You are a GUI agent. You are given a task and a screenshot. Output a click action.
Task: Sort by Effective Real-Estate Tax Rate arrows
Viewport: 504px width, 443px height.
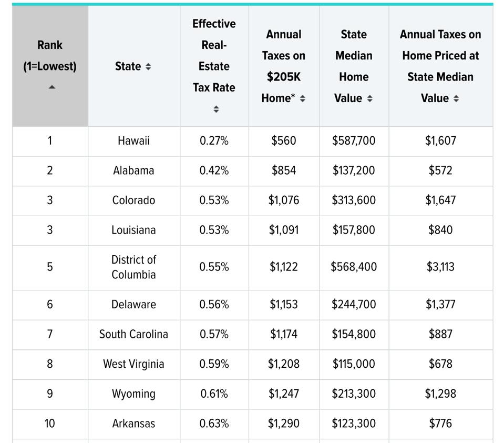(214, 109)
